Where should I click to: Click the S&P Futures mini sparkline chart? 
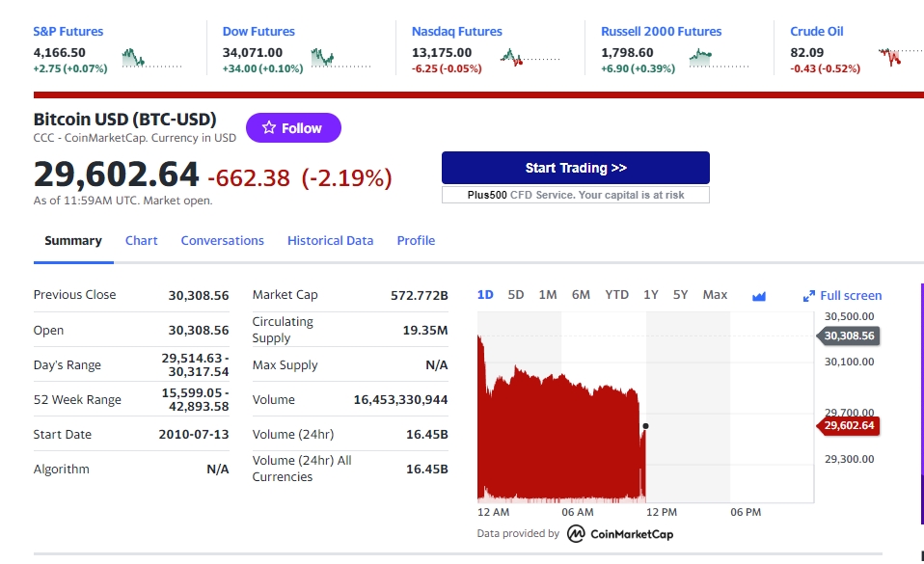[x=151, y=60]
